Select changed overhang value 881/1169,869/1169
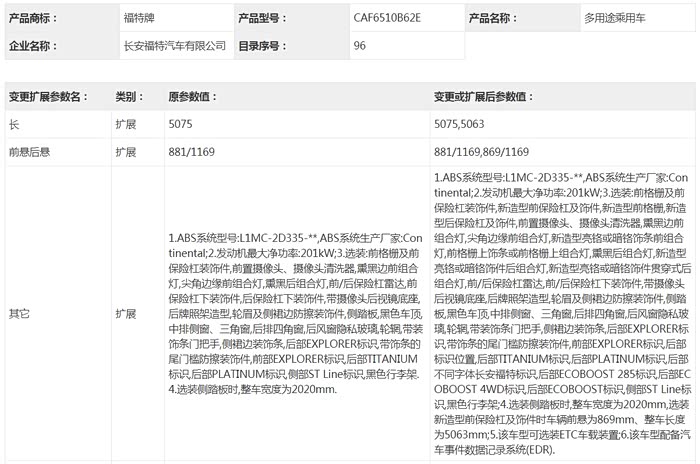 (481, 152)
